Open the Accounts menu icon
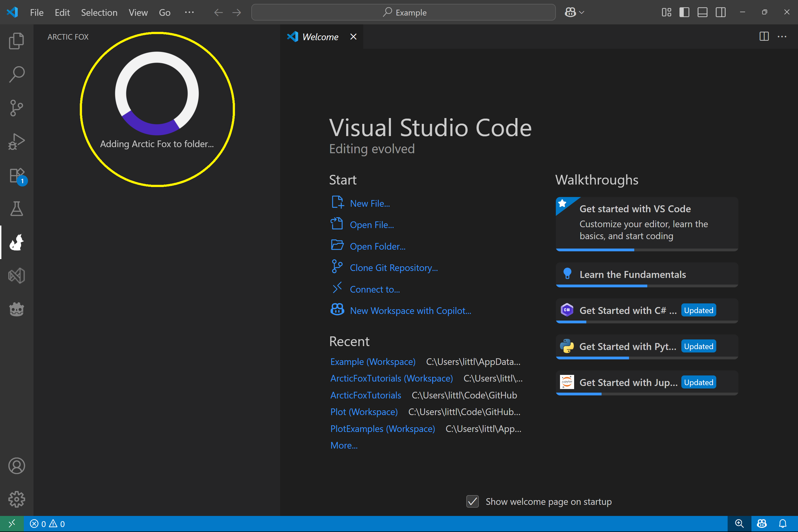 [x=17, y=466]
